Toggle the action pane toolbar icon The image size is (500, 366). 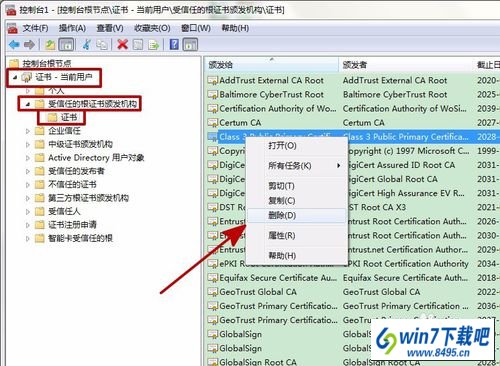pos(190,44)
